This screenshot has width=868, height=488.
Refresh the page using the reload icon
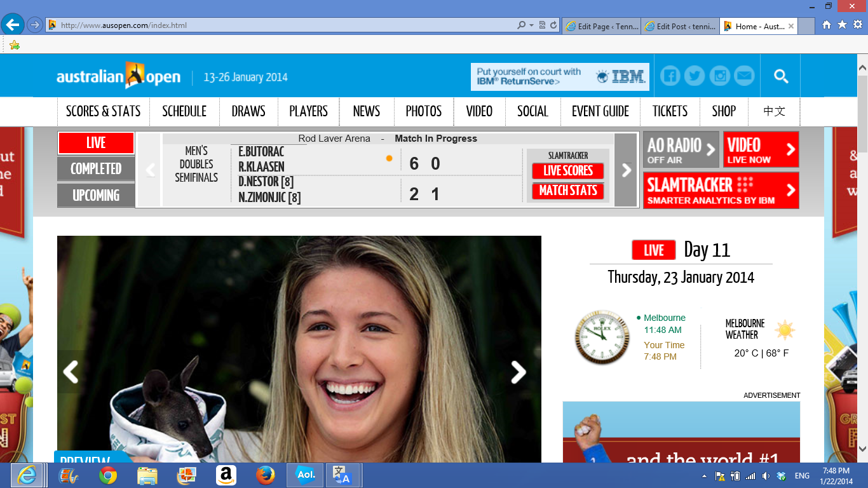coord(553,25)
